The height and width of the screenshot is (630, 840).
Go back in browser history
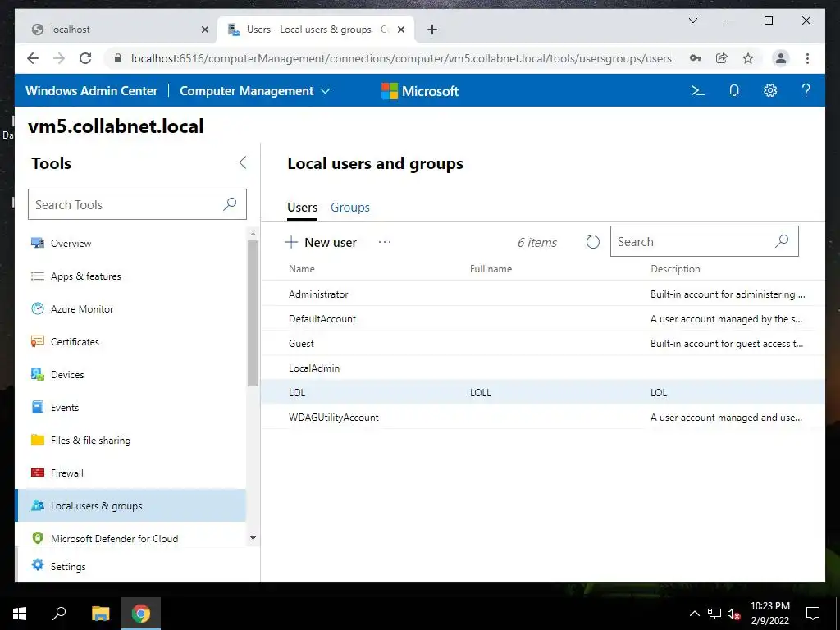(x=33, y=58)
